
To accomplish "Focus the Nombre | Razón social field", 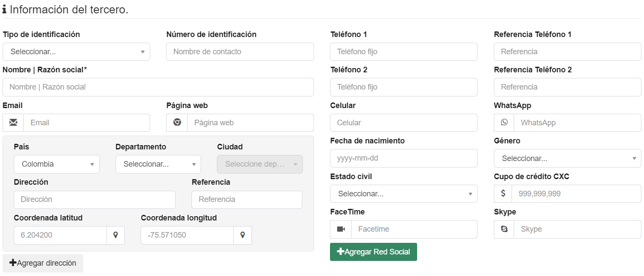I will [x=158, y=87].
